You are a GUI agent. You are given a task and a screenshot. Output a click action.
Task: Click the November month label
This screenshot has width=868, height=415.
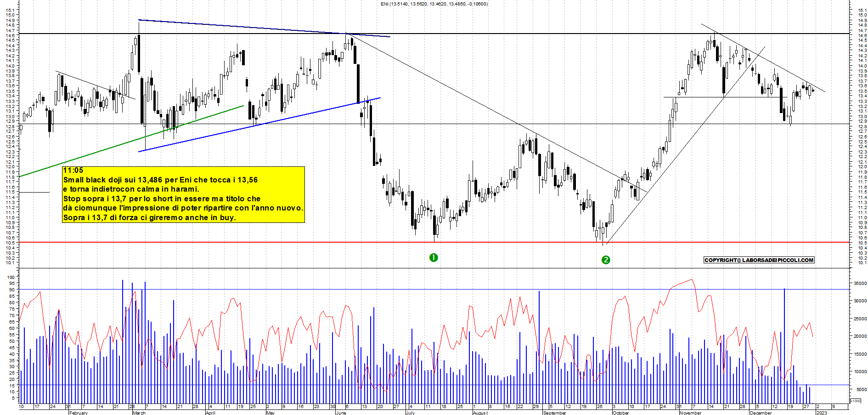coord(690,413)
